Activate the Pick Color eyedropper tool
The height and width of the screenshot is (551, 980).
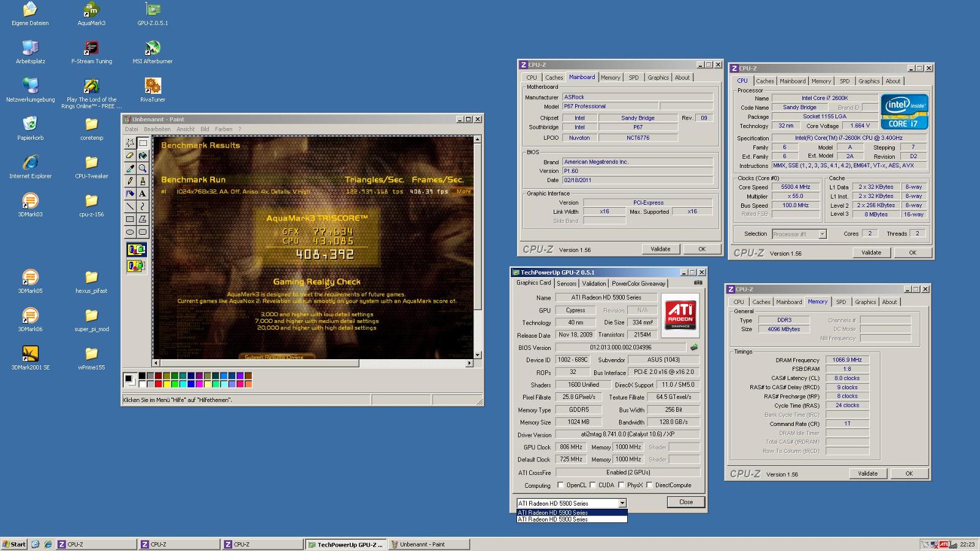pyautogui.click(x=130, y=169)
